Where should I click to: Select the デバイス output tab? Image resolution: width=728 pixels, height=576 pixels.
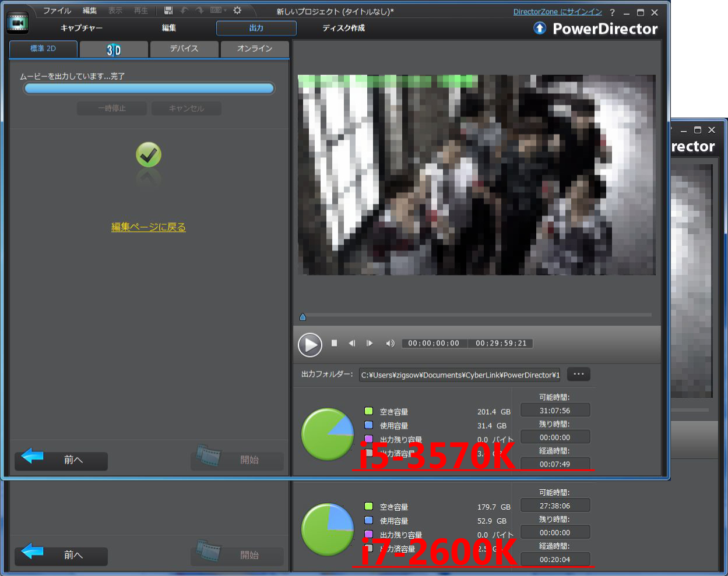(184, 49)
